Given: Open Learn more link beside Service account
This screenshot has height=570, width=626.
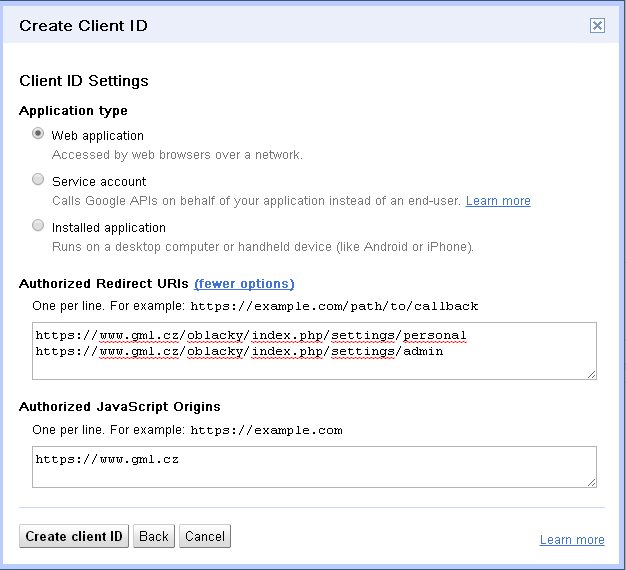Looking at the screenshot, I should (498, 201).
